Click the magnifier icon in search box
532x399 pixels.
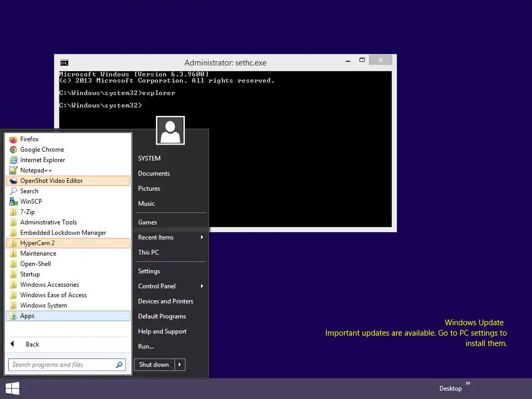(x=119, y=365)
